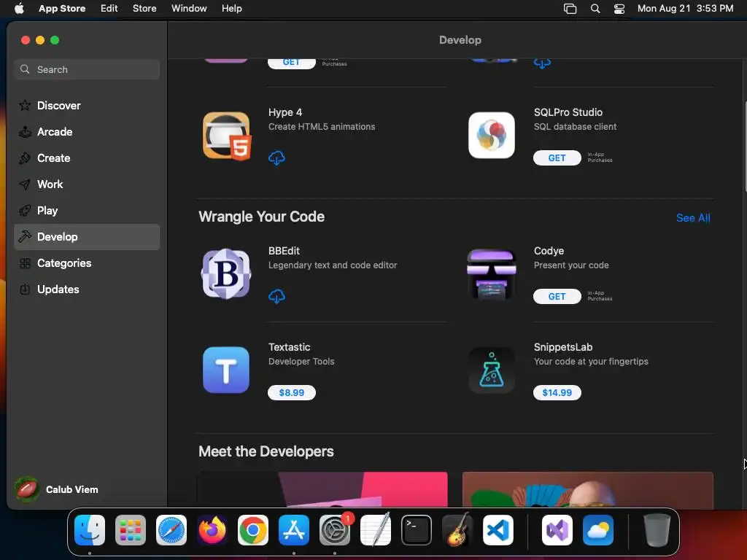This screenshot has width=747, height=560.
Task: Open the Edit menu
Action: pos(109,9)
